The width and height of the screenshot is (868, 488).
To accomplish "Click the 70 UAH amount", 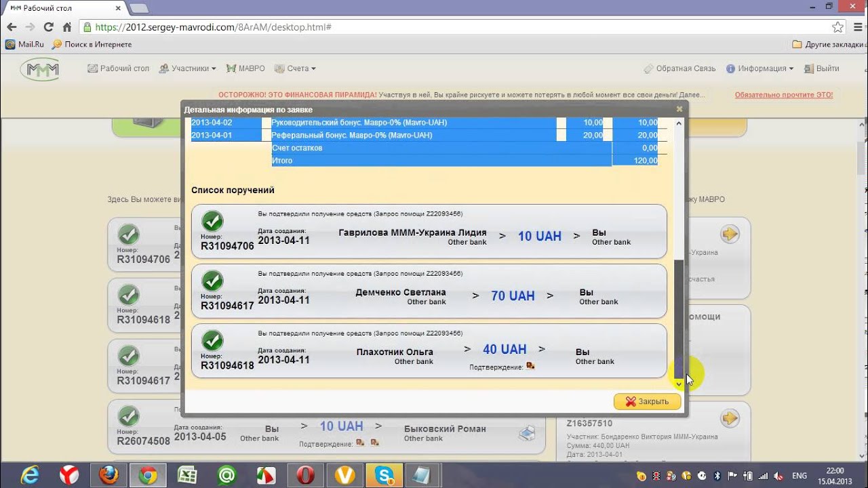I will (513, 296).
